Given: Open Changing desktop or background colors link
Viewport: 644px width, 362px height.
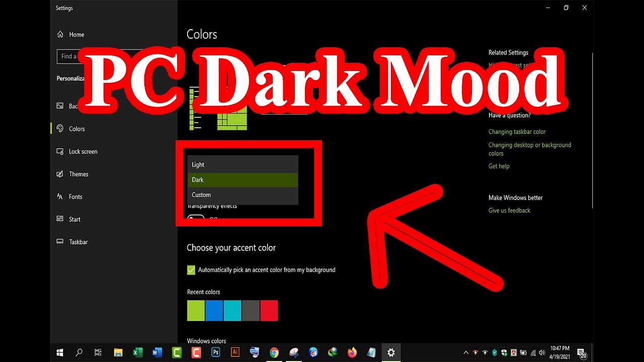Looking at the screenshot, I should pos(530,149).
